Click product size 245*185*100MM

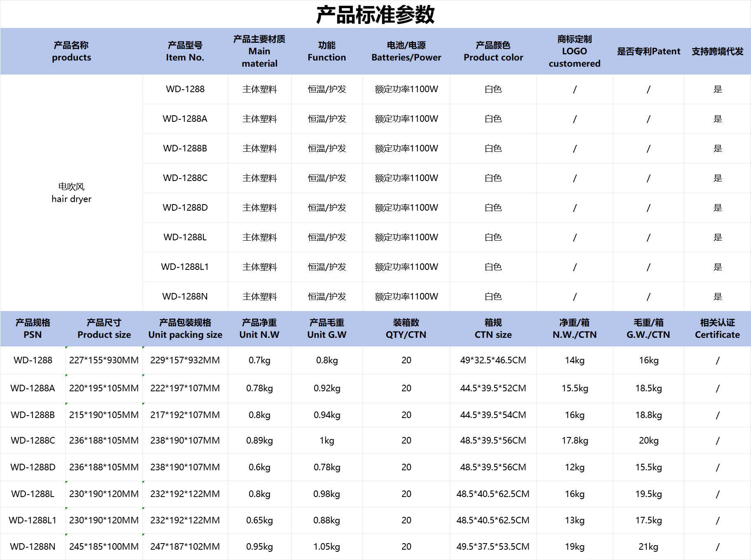click(x=104, y=547)
